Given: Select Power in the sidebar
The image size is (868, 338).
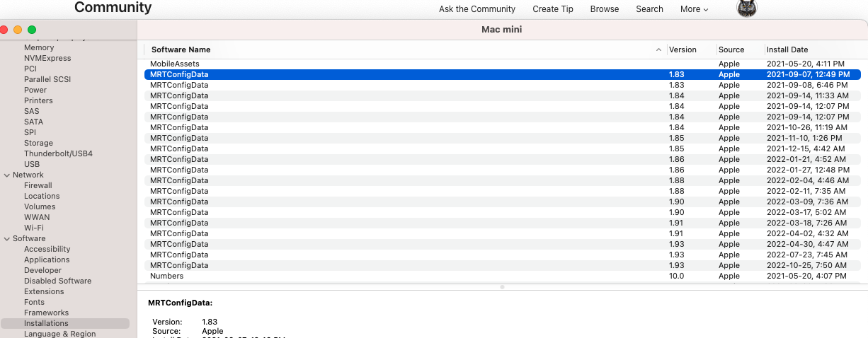Looking at the screenshot, I should tap(35, 90).
